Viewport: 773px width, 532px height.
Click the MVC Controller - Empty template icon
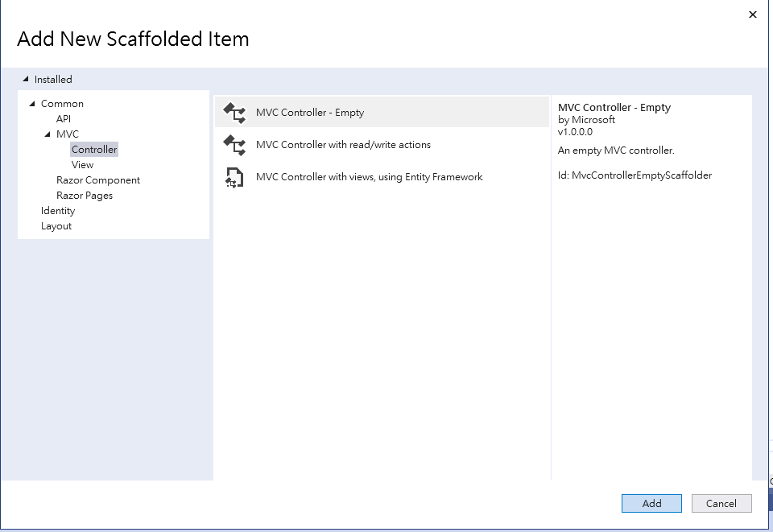click(234, 113)
